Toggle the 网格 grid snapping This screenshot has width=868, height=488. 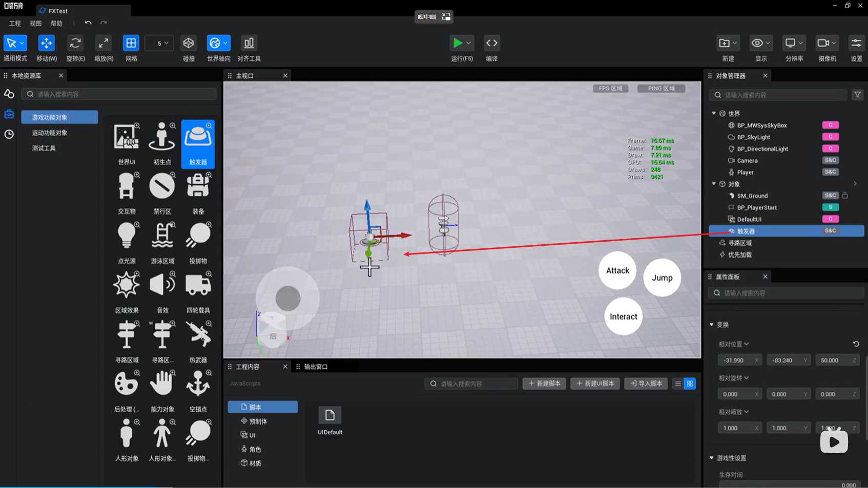tap(131, 44)
